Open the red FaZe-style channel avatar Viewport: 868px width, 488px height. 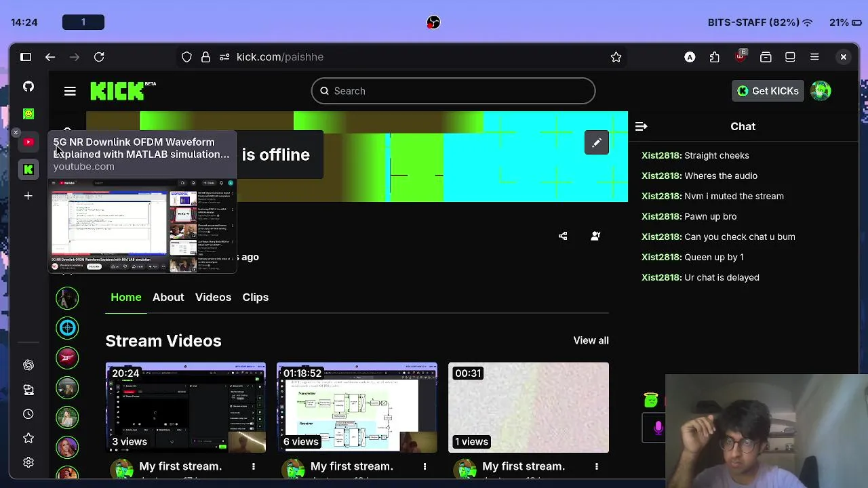tap(67, 358)
